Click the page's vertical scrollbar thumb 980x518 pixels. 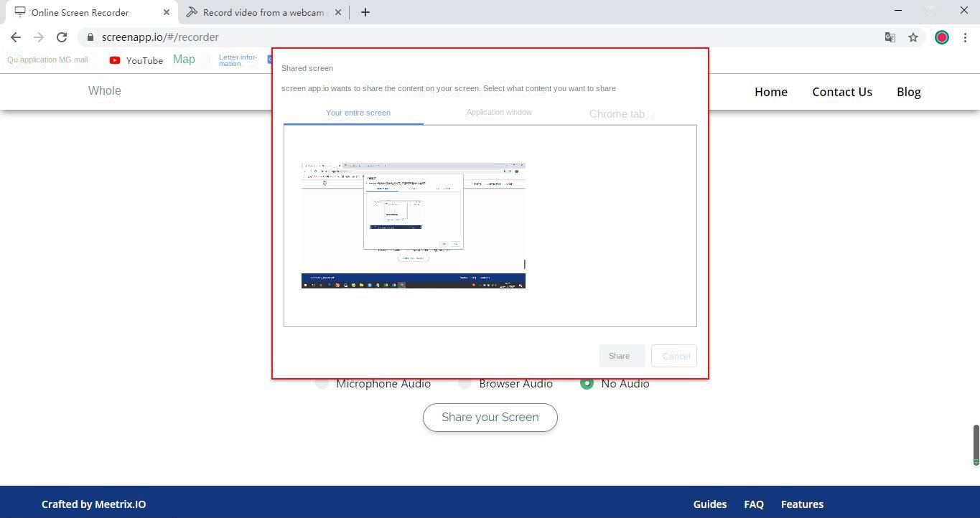point(976,444)
